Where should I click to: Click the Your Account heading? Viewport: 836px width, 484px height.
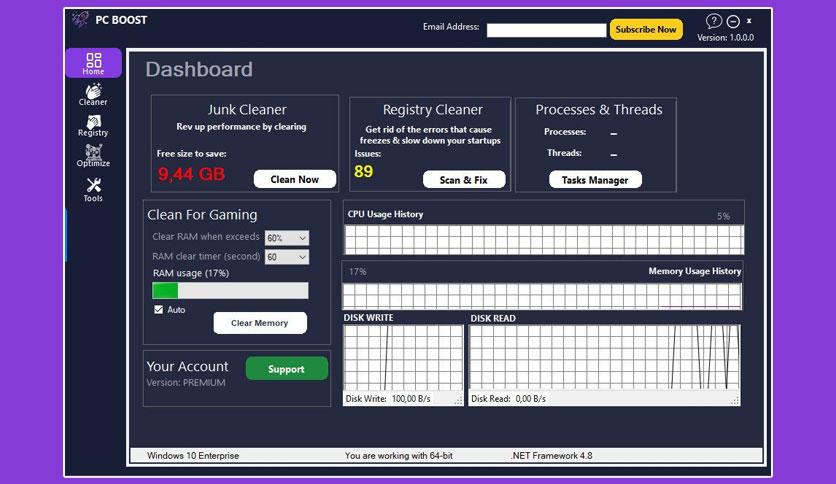[187, 366]
